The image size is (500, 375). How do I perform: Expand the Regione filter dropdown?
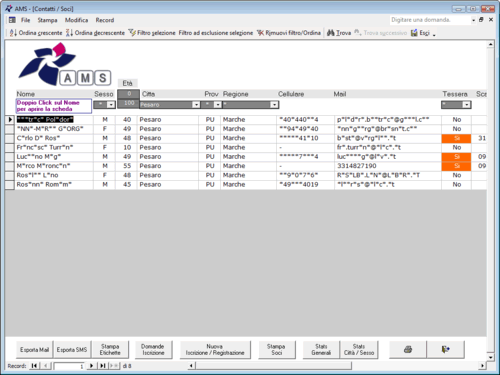click(x=274, y=105)
